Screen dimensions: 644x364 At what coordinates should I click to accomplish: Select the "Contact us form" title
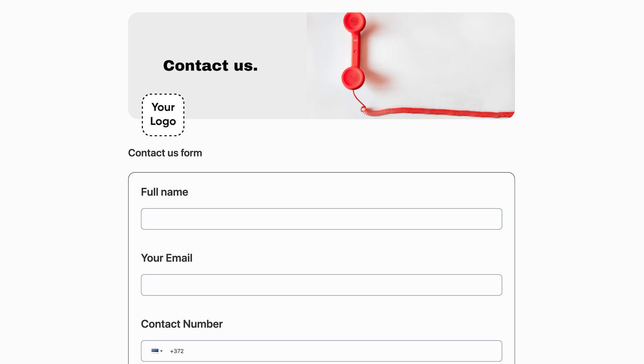coord(165,153)
